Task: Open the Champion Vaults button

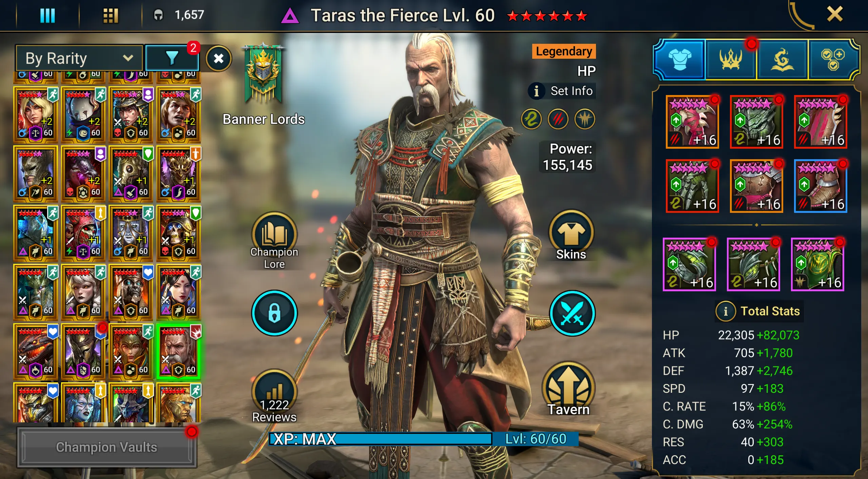Action: pyautogui.click(x=107, y=447)
